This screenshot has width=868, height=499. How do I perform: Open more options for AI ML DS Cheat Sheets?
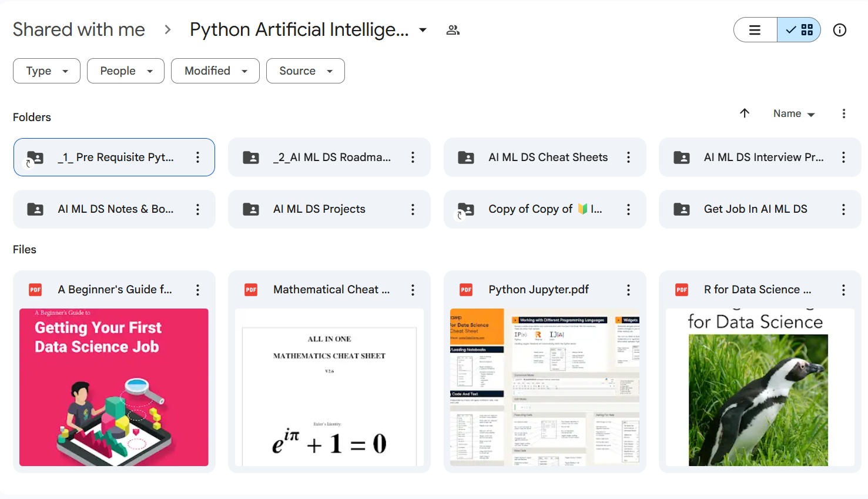pos(628,157)
